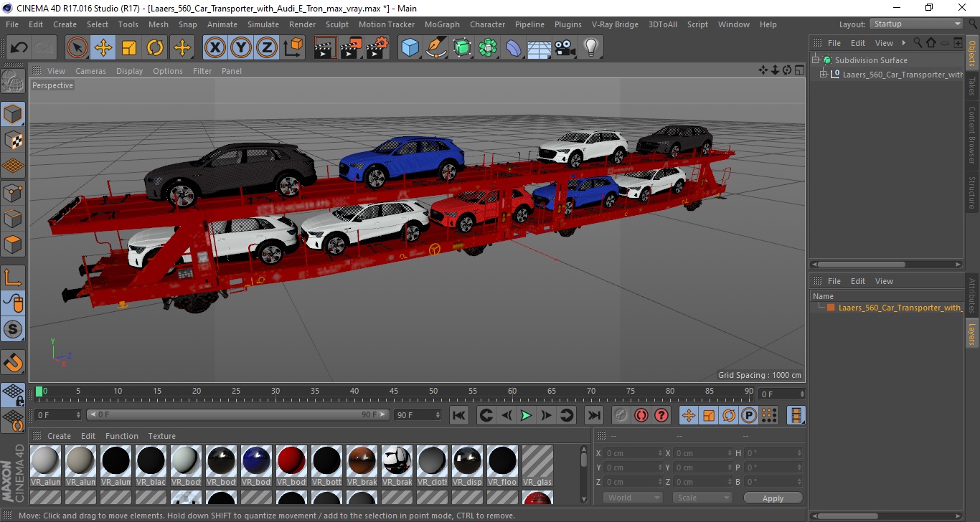
Task: Open material manager Texture menu
Action: coord(161,436)
